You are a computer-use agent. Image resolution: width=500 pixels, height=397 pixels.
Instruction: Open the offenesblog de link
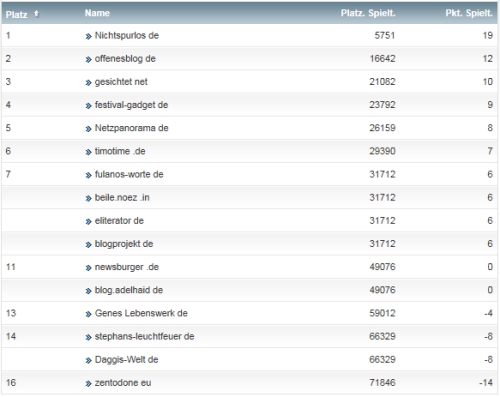125,59
